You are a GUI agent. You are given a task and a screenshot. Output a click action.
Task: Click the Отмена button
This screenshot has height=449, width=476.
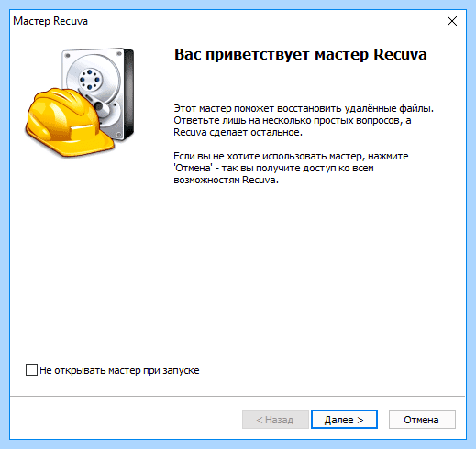(422, 420)
